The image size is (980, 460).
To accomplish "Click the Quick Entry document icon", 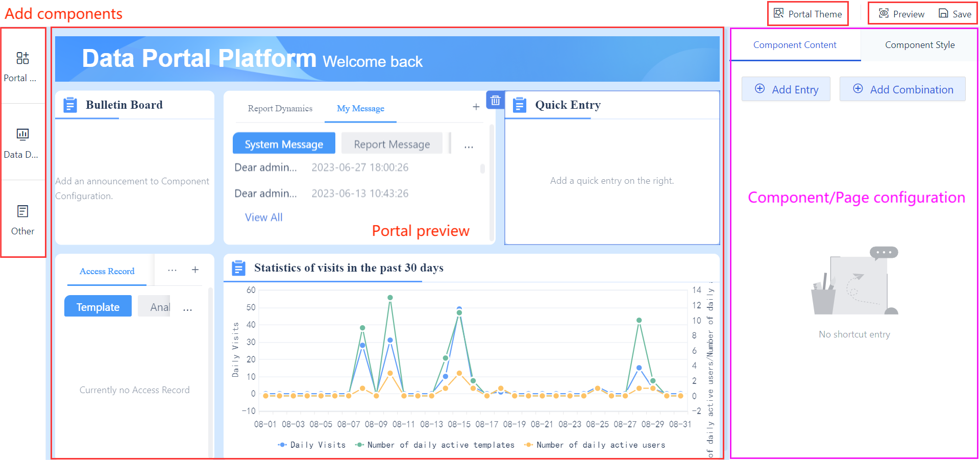I will coord(520,105).
